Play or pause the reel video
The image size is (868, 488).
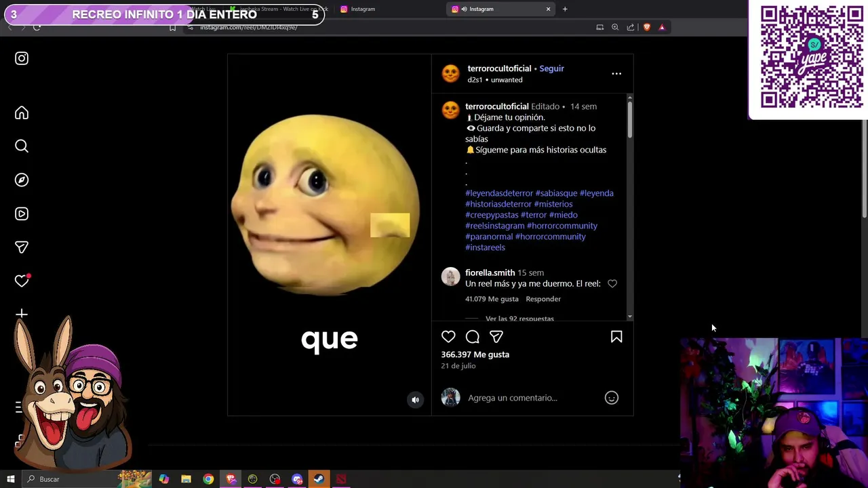click(x=329, y=235)
